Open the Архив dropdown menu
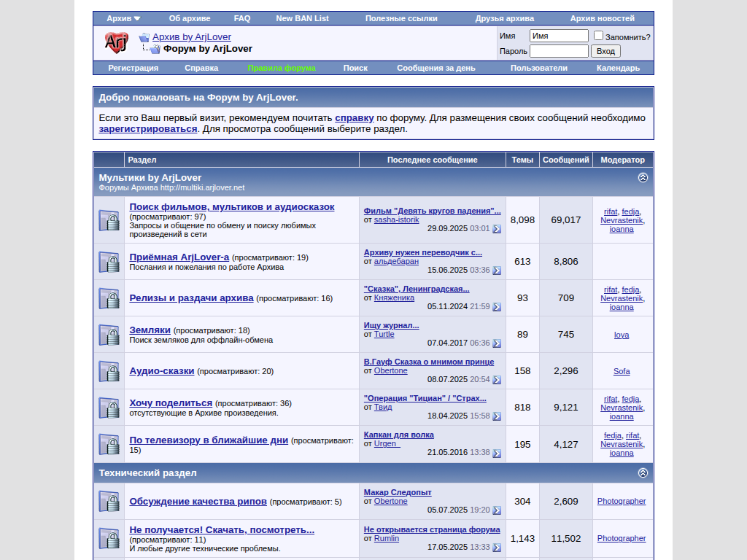The width and height of the screenshot is (747, 560). pos(123,18)
